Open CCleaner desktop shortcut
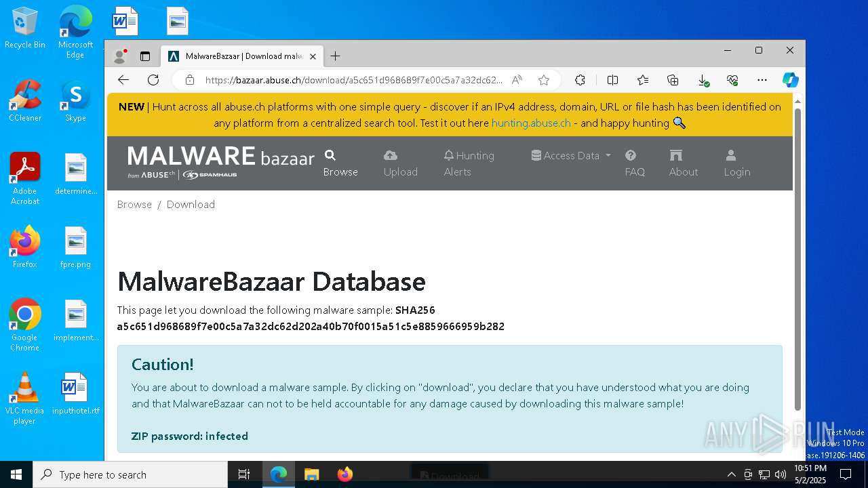Screen dimensions: 868x488 (25, 101)
